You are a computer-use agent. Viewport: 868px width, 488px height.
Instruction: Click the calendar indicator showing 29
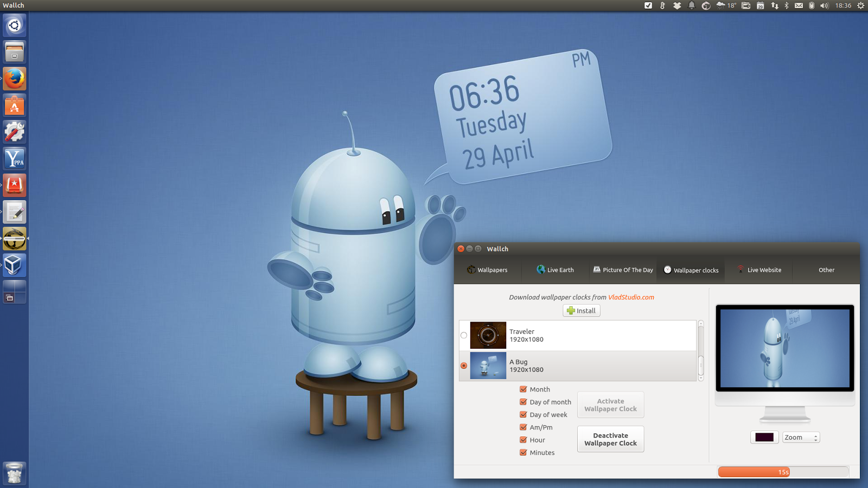759,5
